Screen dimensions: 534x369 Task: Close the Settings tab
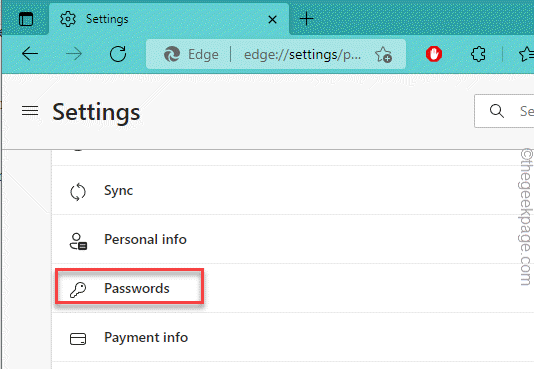point(272,20)
